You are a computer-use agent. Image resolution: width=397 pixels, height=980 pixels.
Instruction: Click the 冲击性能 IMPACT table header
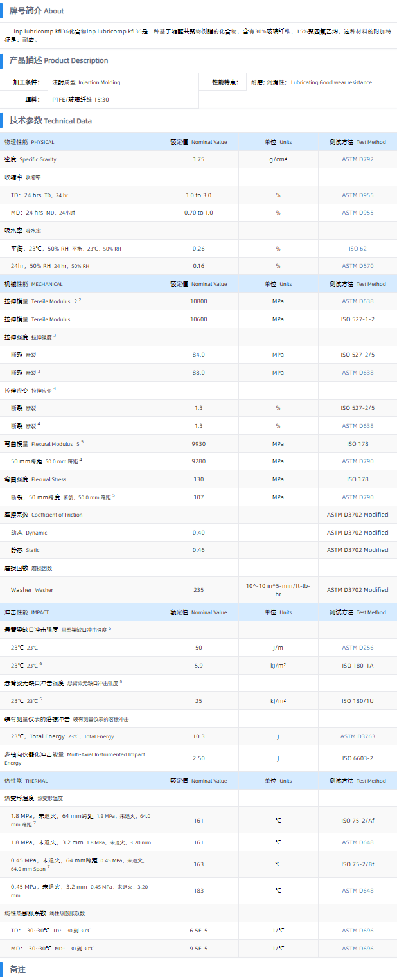tap(27, 612)
